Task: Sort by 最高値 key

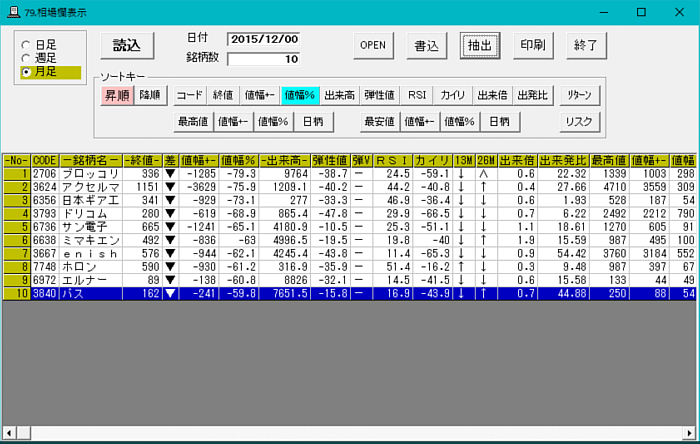Action: (x=193, y=122)
